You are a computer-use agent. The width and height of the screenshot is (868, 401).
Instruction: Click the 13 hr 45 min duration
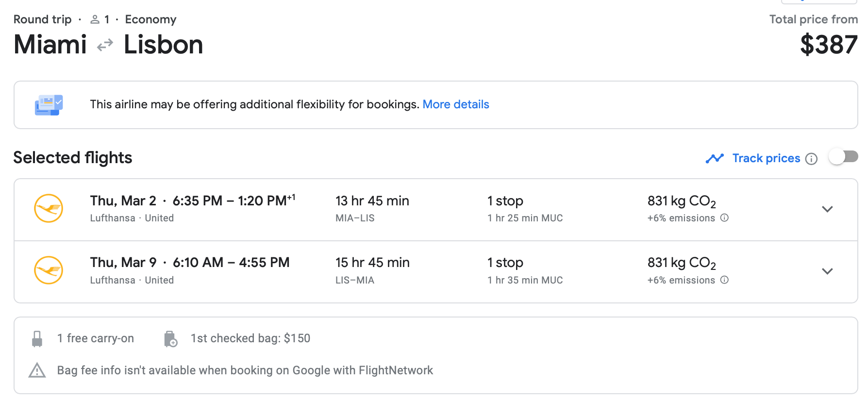coord(372,201)
